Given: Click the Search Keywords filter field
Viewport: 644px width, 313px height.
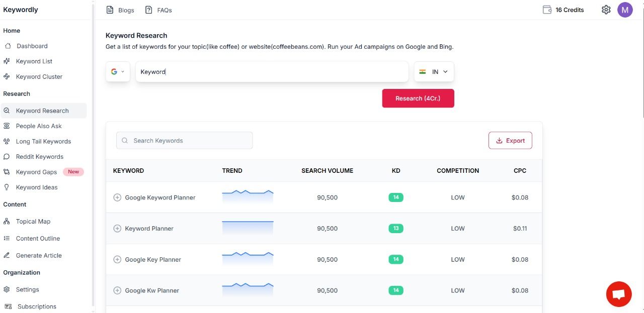Looking at the screenshot, I should tap(185, 141).
